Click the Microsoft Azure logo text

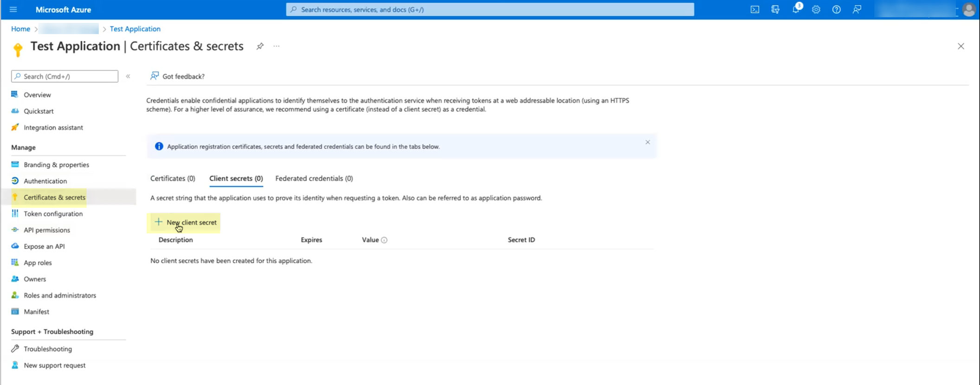(x=63, y=9)
